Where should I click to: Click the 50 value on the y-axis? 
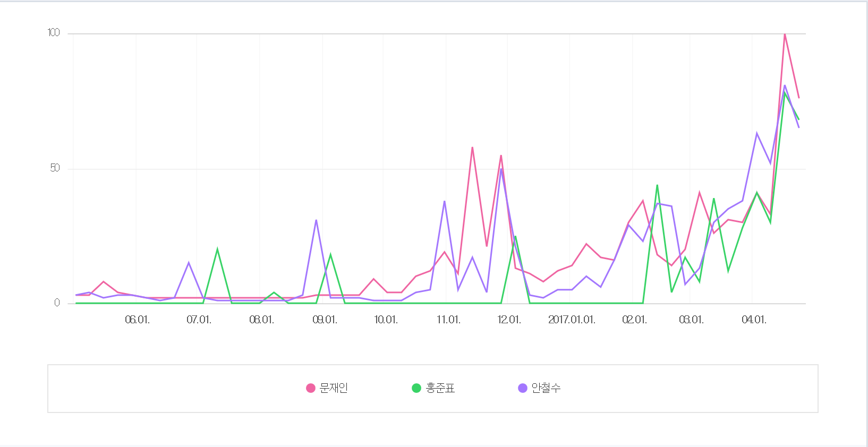[55, 168]
